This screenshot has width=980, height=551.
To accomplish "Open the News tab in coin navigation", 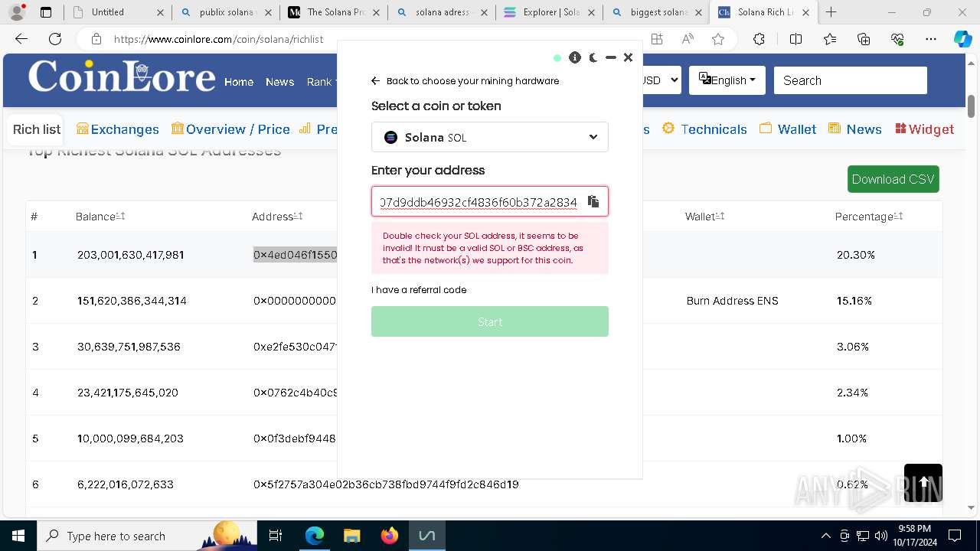I will pos(855,129).
